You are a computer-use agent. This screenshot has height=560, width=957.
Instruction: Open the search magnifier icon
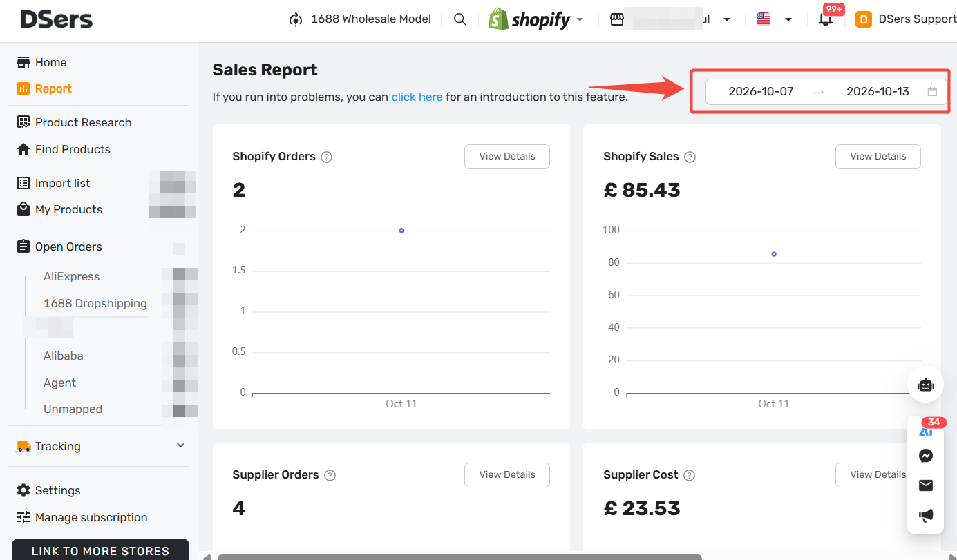pos(460,19)
